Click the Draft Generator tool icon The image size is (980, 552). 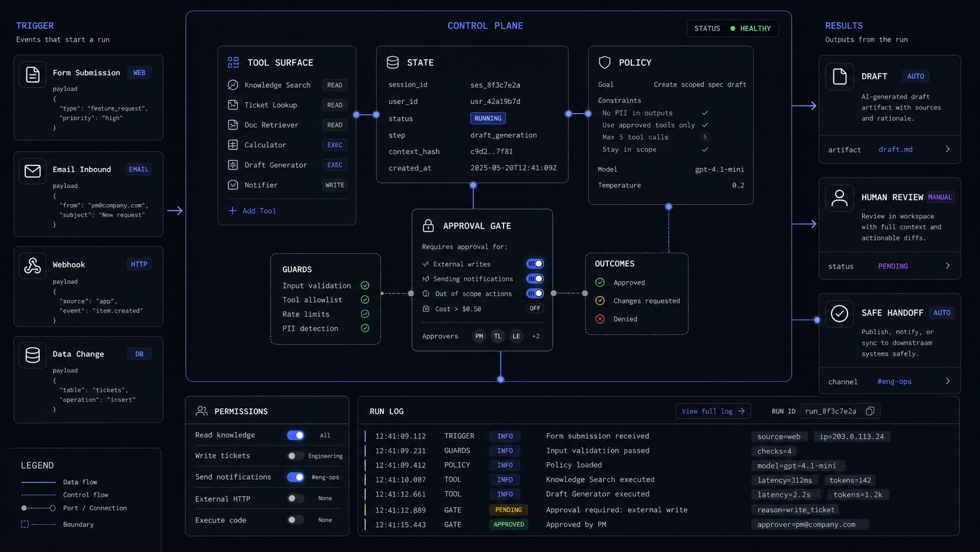click(233, 165)
